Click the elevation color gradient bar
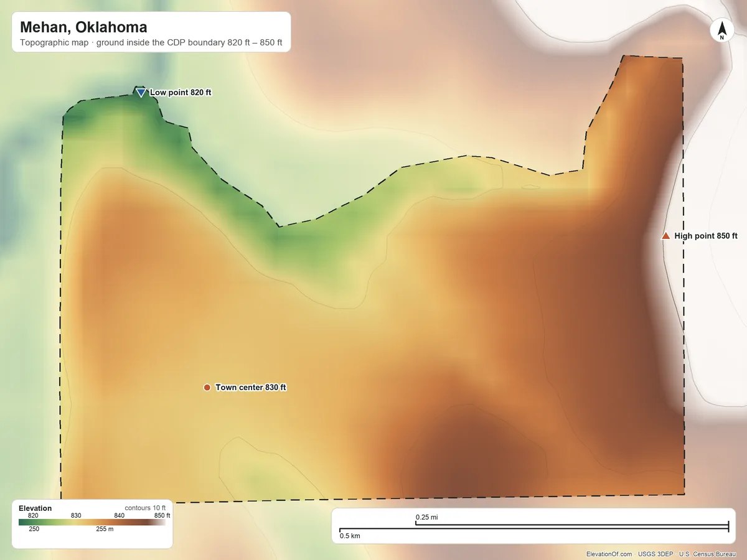The width and height of the screenshot is (747, 560). 92,522
